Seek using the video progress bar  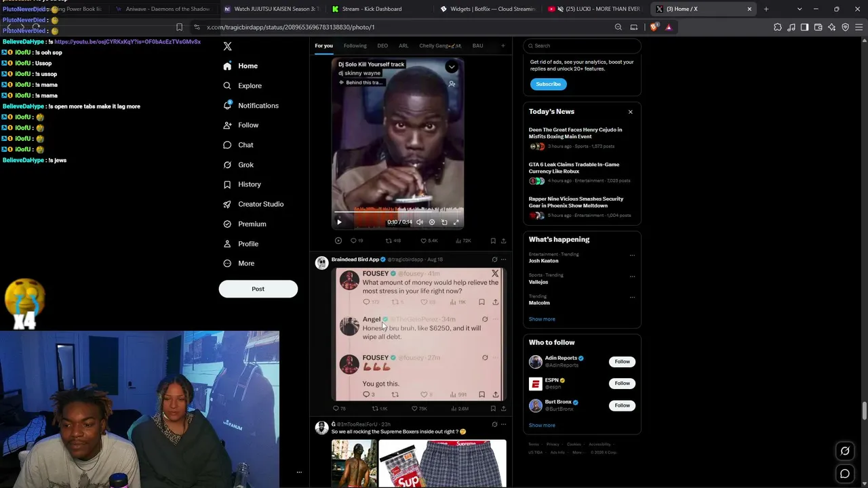pyautogui.click(x=397, y=212)
